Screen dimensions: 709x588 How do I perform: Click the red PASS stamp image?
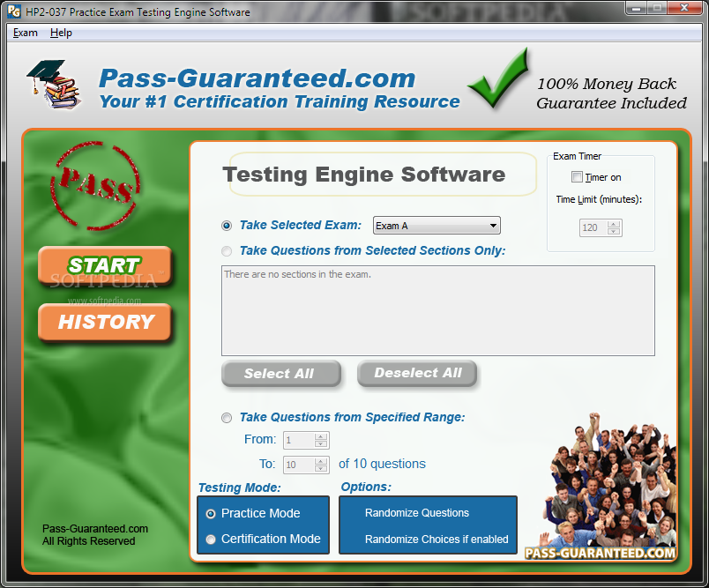[x=95, y=186]
